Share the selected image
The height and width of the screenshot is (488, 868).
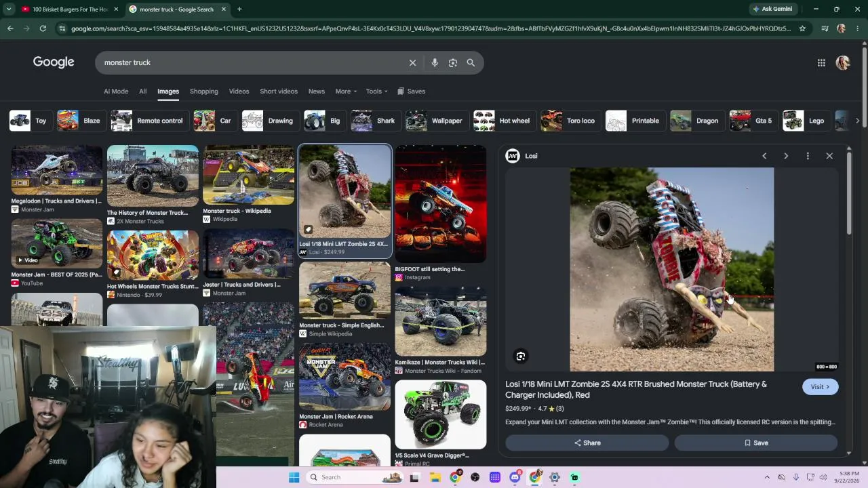coord(587,443)
